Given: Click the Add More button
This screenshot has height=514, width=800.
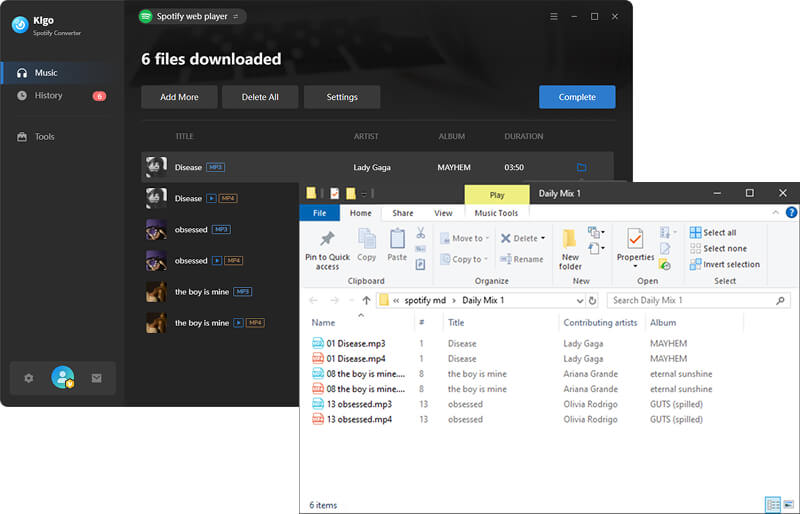Looking at the screenshot, I should tap(179, 97).
